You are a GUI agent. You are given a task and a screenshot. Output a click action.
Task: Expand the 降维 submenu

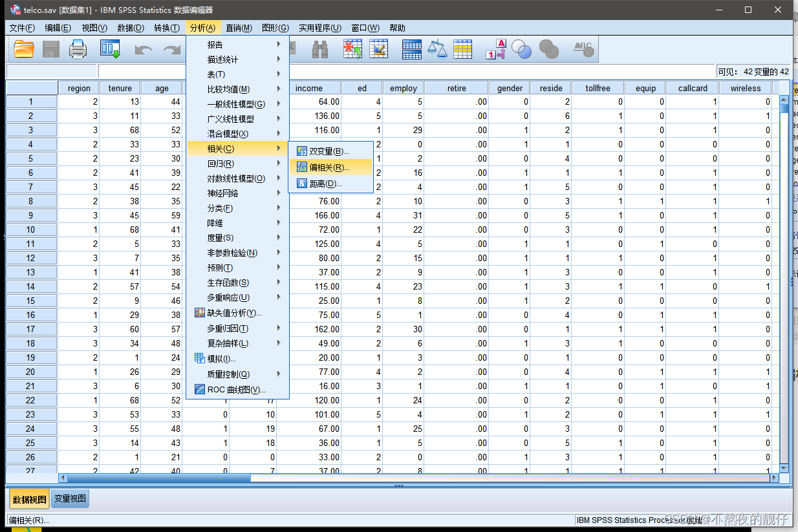coord(237,223)
